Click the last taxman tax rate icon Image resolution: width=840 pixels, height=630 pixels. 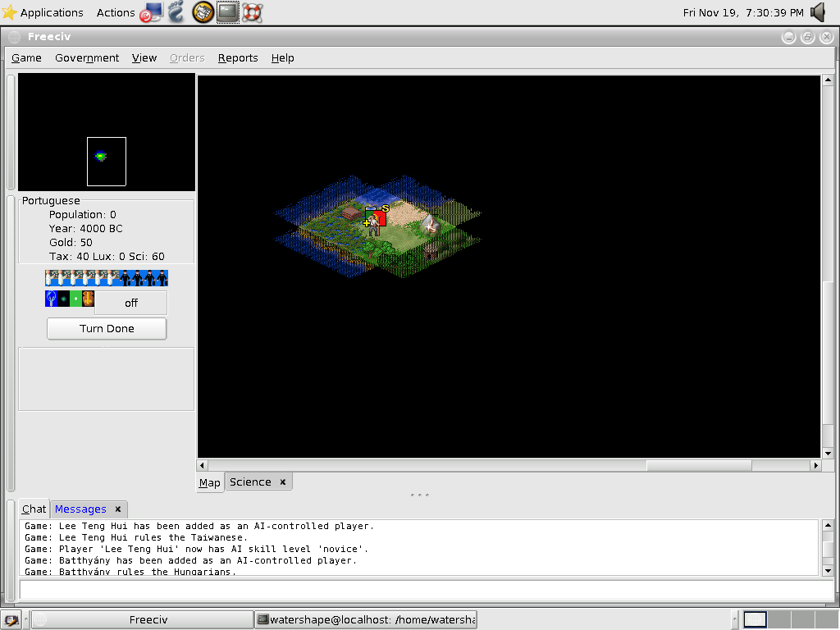[162, 278]
